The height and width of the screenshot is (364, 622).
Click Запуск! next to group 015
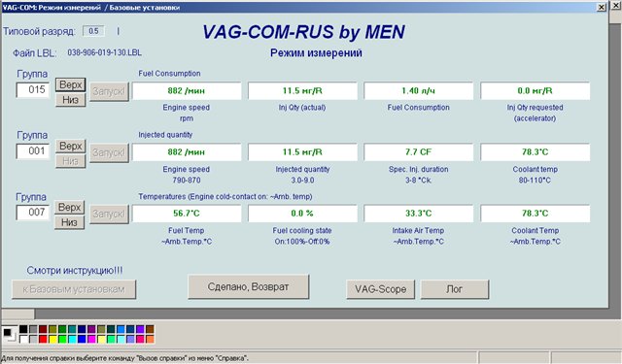pyautogui.click(x=109, y=91)
